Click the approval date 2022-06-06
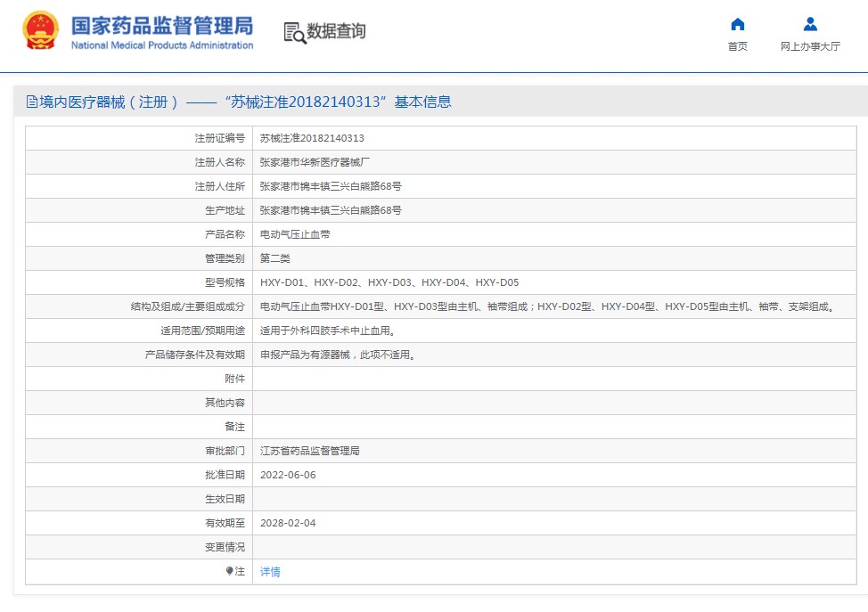 (288, 475)
